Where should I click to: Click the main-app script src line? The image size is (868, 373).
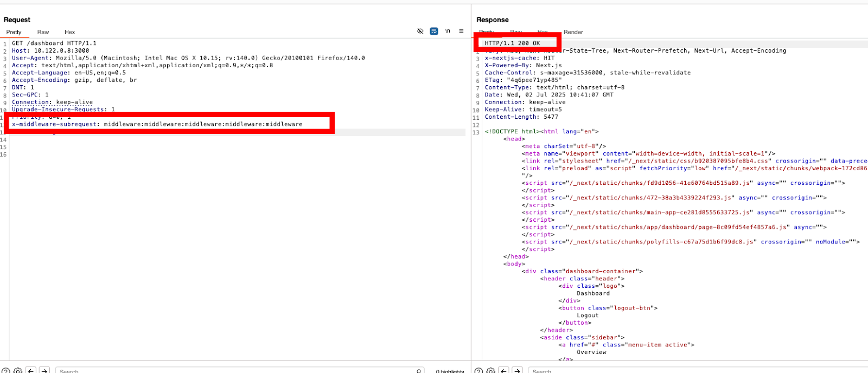[684, 213]
